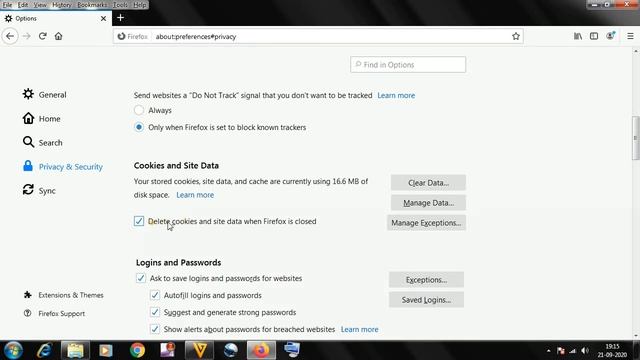This screenshot has width=640, height=360.
Task: Open the Firefox account icon
Action: tap(610, 36)
